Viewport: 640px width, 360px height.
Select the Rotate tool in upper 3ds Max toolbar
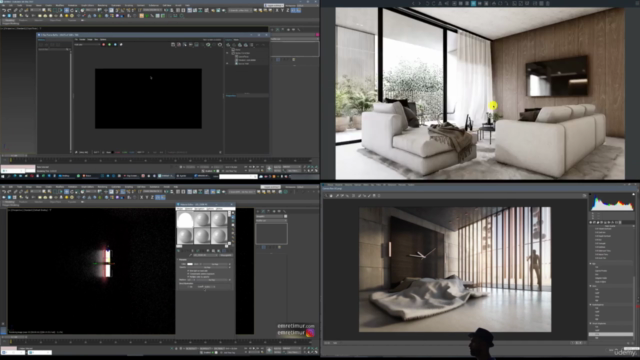[72, 10]
